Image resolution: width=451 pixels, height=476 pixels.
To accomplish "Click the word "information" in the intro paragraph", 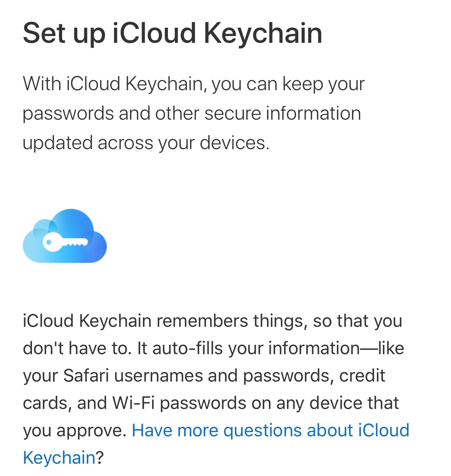I will coord(313,113).
